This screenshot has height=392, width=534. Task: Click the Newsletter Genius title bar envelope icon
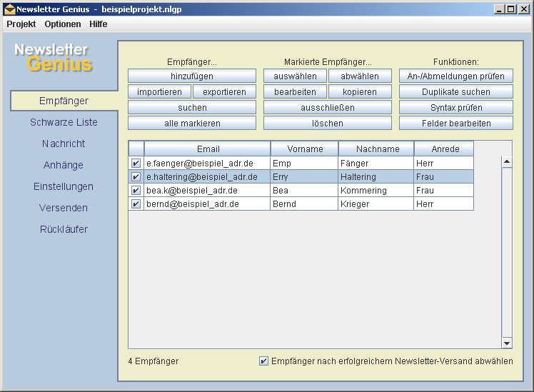[9, 9]
